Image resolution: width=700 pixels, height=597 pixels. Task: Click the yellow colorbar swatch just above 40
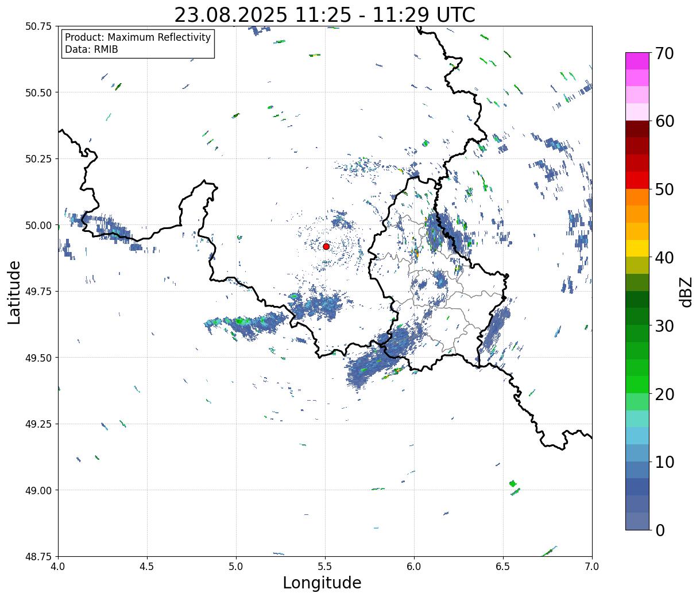pyautogui.click(x=637, y=248)
